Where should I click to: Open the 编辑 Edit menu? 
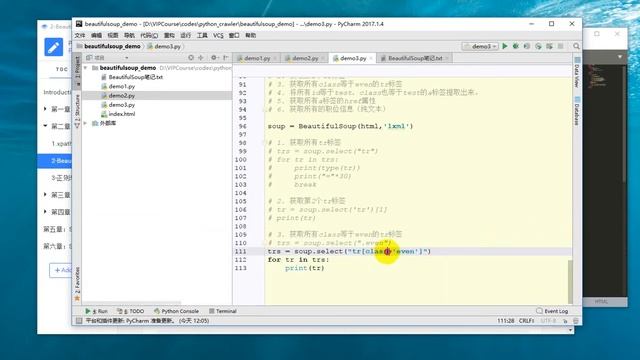coord(96,36)
